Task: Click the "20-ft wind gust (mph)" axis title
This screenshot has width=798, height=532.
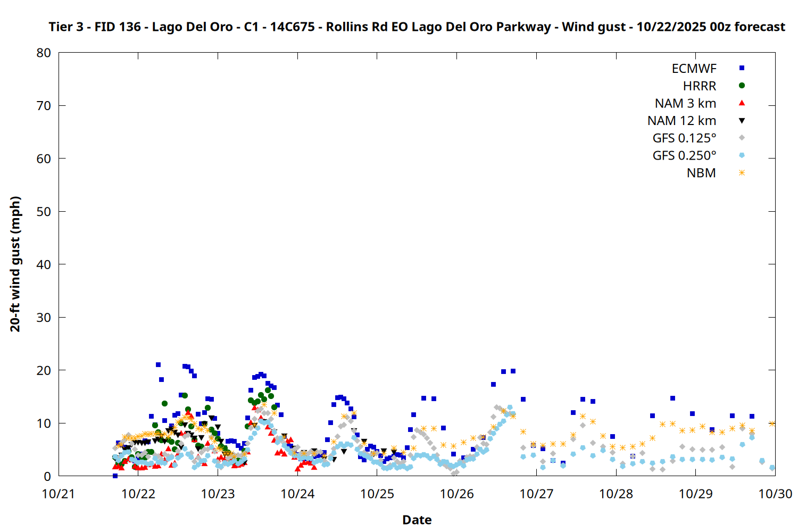Action: pyautogui.click(x=15, y=264)
